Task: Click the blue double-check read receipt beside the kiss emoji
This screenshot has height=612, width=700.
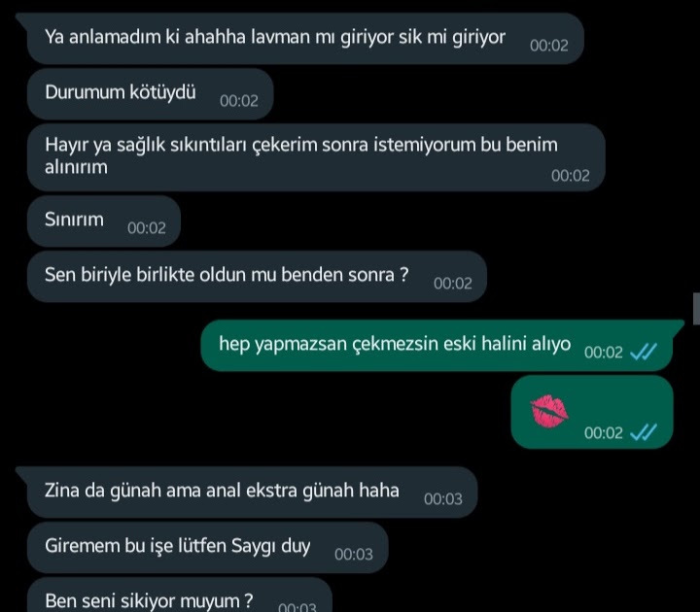Action: (644, 432)
